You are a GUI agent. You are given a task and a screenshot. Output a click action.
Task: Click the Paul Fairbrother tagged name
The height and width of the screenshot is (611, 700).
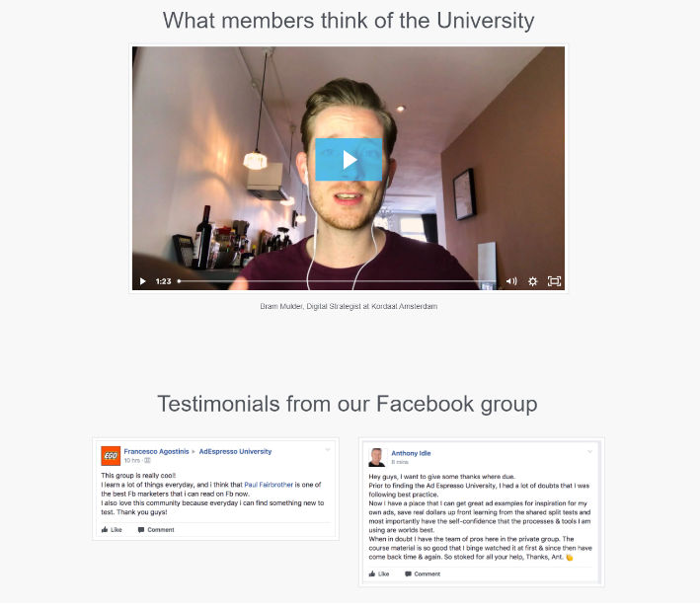point(269,485)
